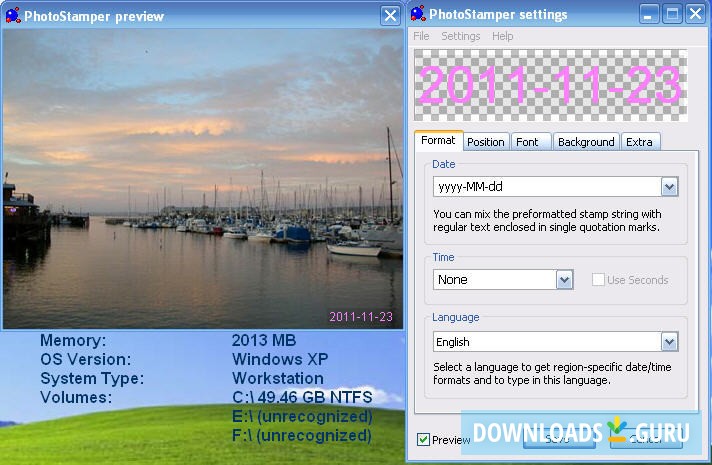Open the Settings menu

[x=460, y=36]
